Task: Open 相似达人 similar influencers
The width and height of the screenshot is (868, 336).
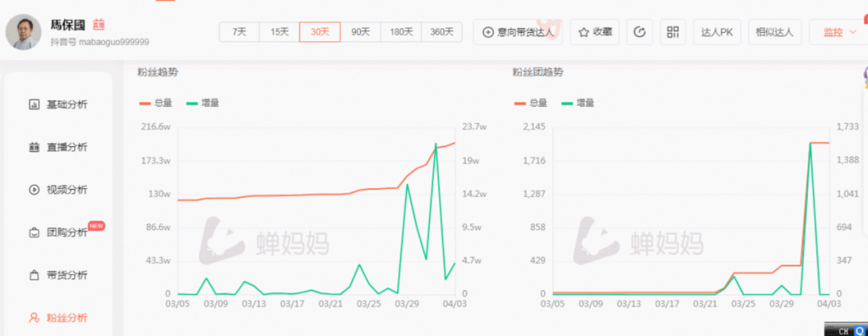Action: pyautogui.click(x=774, y=32)
